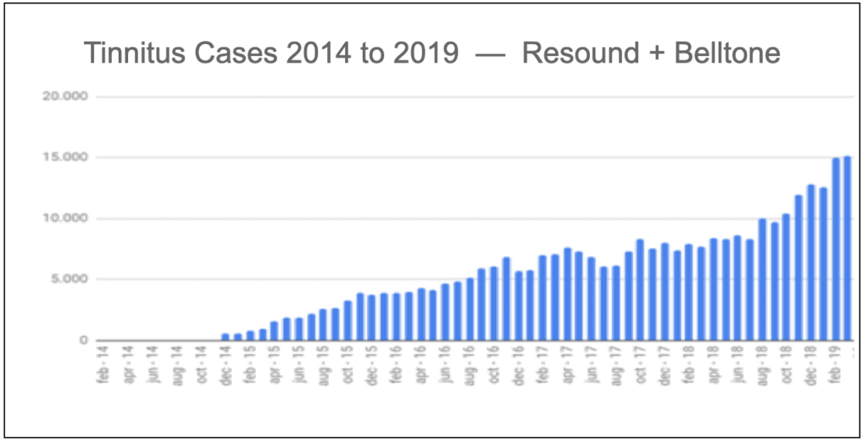Click the 'oct-16' x-axis label

tap(495, 365)
